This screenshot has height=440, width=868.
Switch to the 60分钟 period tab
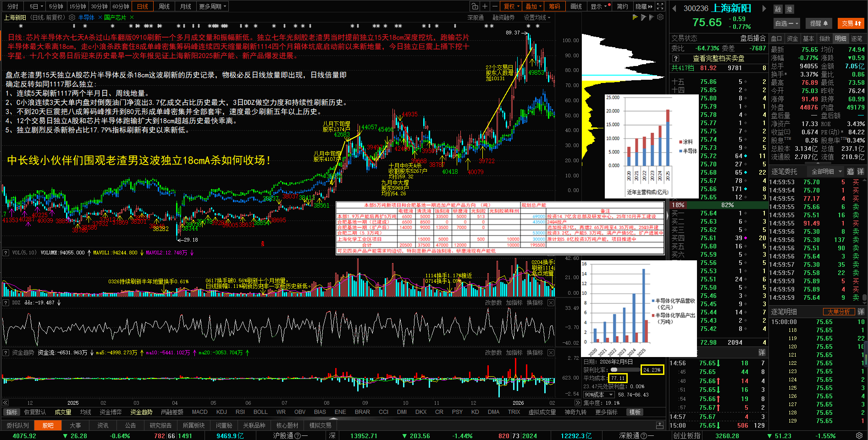tap(121, 6)
